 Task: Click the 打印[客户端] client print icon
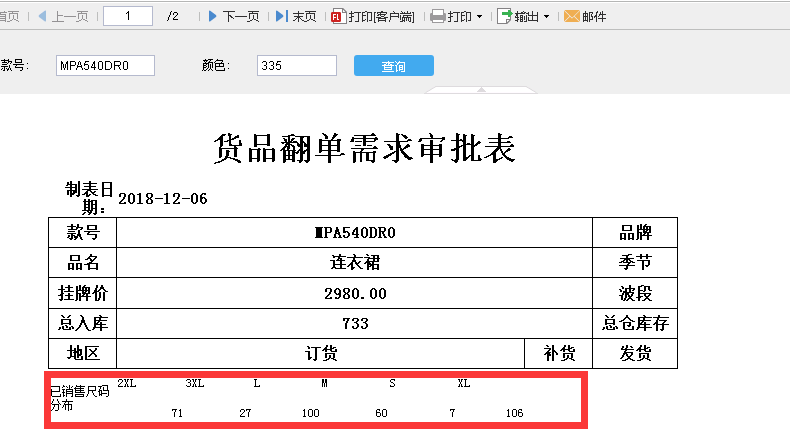338,16
